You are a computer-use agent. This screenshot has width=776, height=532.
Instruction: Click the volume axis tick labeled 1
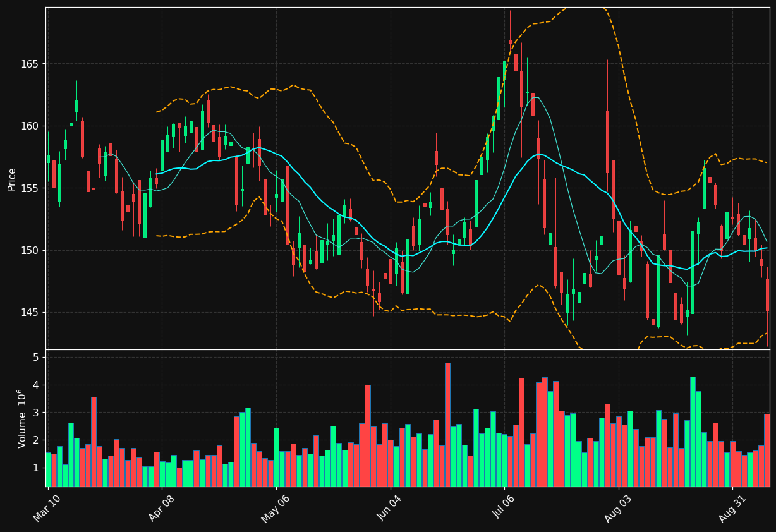tap(36, 468)
